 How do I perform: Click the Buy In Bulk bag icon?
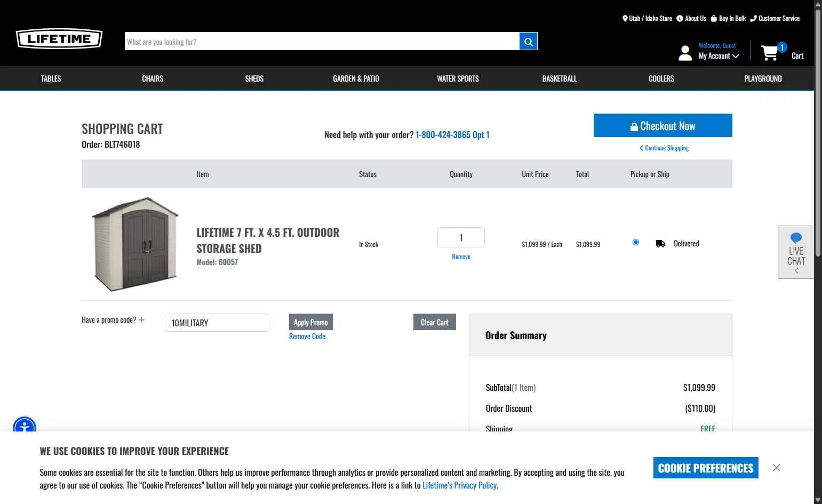pyautogui.click(x=714, y=18)
